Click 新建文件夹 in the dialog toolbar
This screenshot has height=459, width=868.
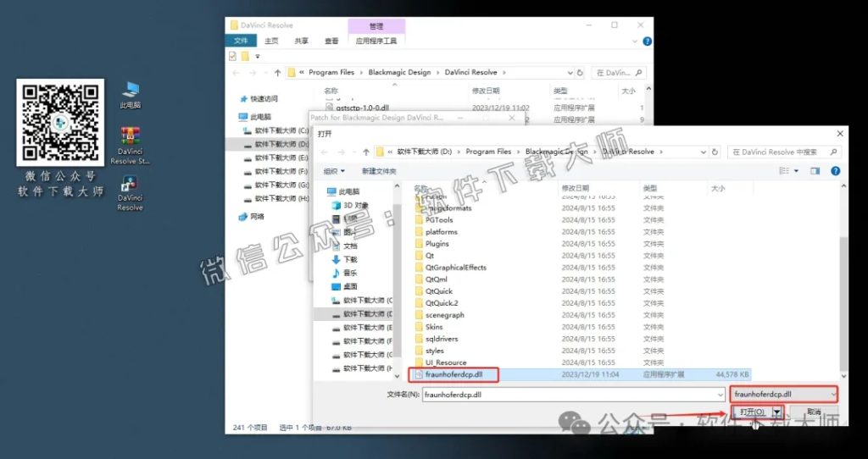click(x=379, y=171)
